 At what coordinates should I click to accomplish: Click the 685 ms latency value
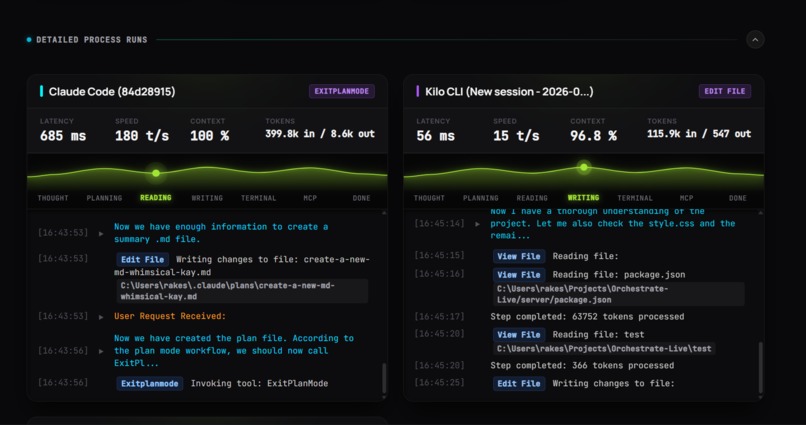[63, 136]
